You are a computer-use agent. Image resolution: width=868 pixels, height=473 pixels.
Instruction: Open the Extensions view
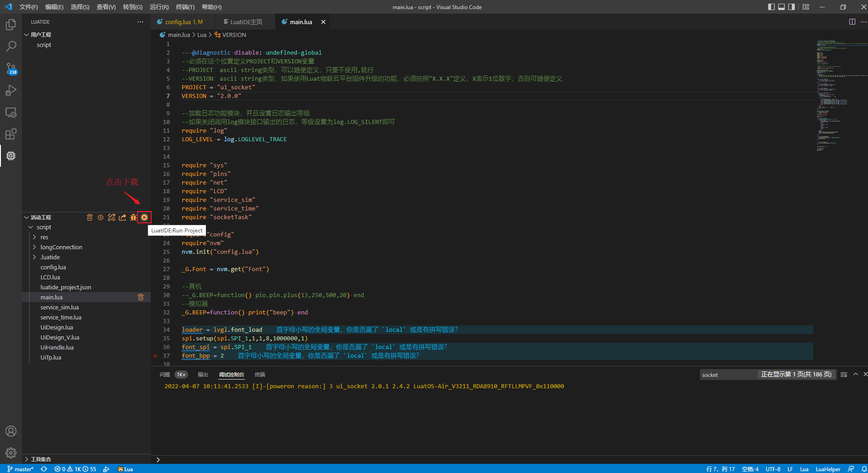[x=11, y=134]
